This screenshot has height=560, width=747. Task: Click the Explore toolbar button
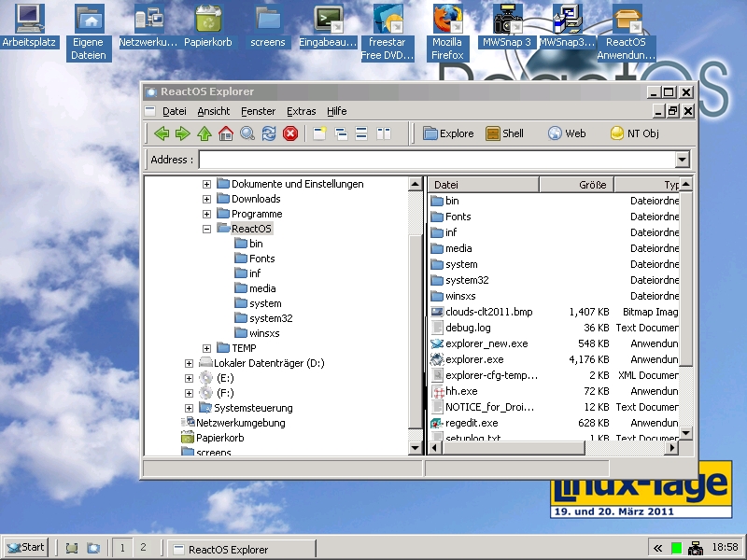coord(448,133)
